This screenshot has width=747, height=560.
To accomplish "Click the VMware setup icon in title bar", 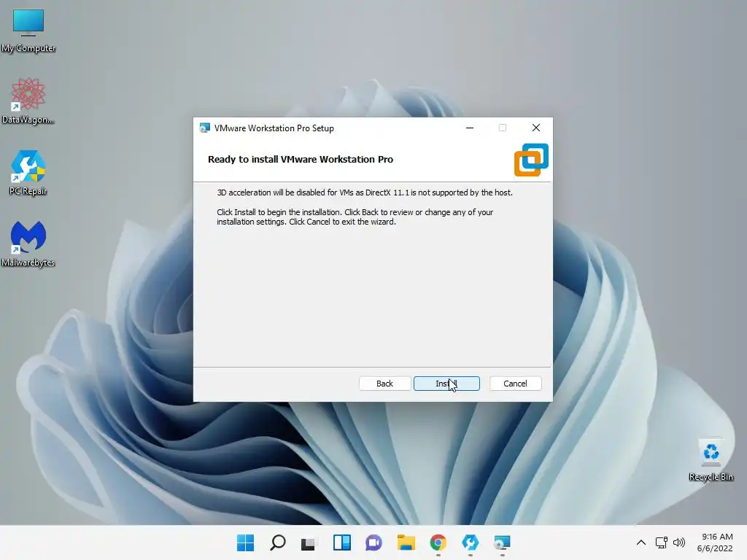I will point(205,128).
